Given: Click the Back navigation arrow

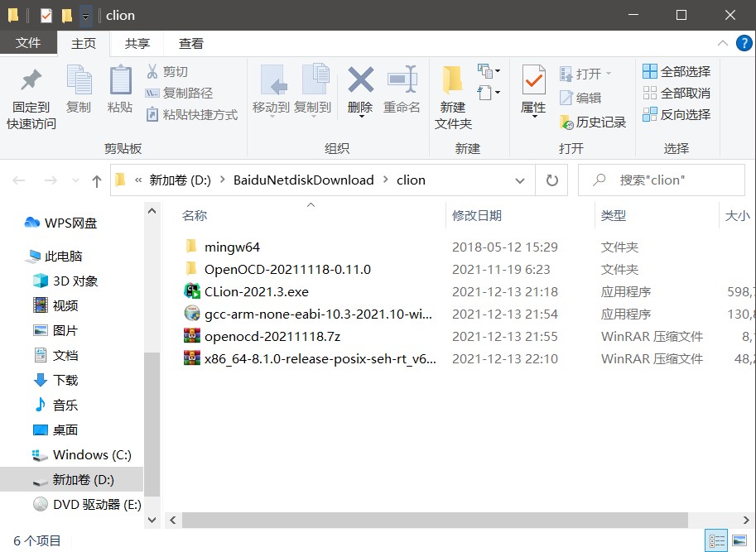Looking at the screenshot, I should pos(19,180).
